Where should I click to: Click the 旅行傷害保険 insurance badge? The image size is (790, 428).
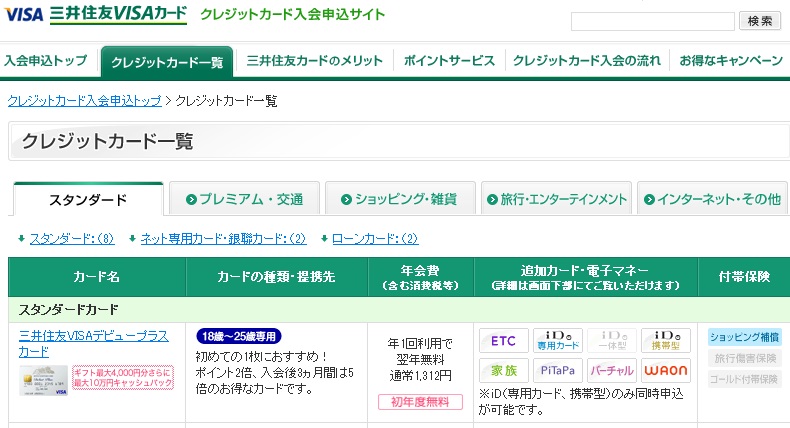coord(744,358)
